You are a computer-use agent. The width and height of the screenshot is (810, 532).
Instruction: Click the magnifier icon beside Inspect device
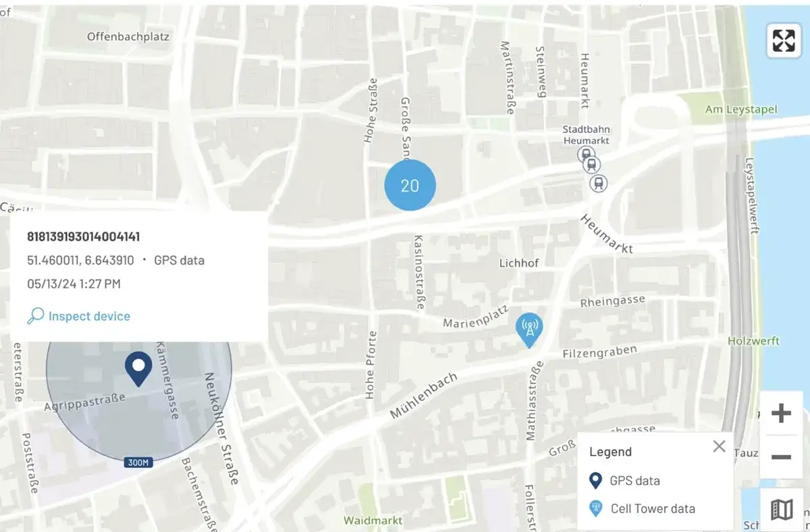(x=36, y=316)
